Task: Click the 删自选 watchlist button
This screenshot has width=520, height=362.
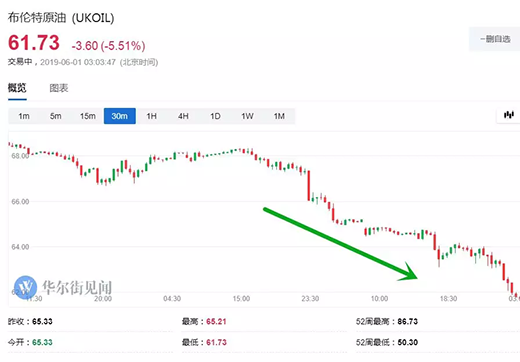Action: (x=495, y=39)
